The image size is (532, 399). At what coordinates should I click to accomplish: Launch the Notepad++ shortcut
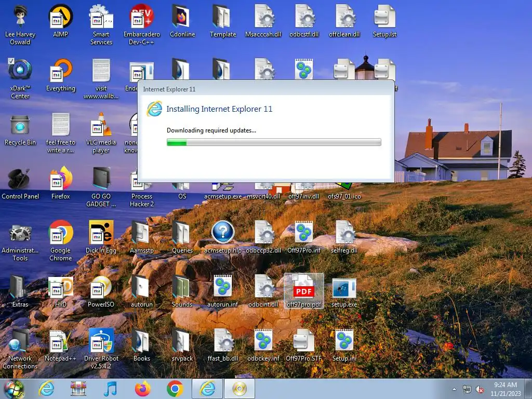60,345
